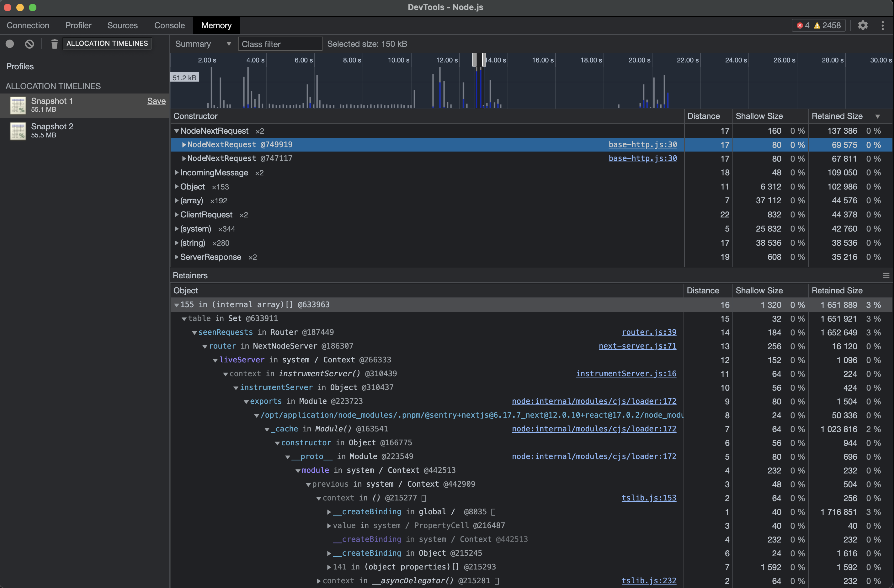
Task: Open base-http.js:30 link on @749919 row
Action: click(643, 145)
